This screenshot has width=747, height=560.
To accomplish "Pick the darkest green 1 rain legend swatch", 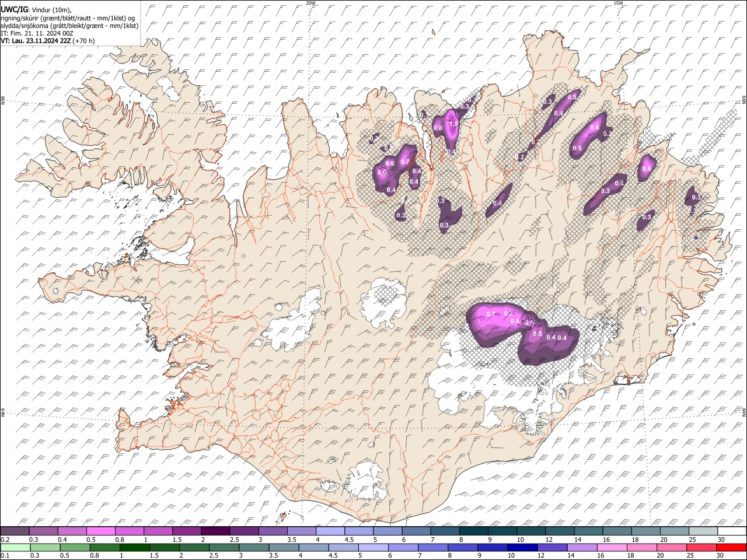I will [134, 547].
